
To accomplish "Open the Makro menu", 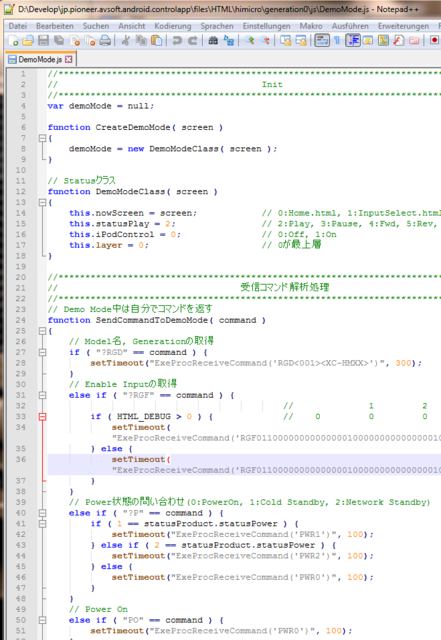I will click(x=311, y=26).
